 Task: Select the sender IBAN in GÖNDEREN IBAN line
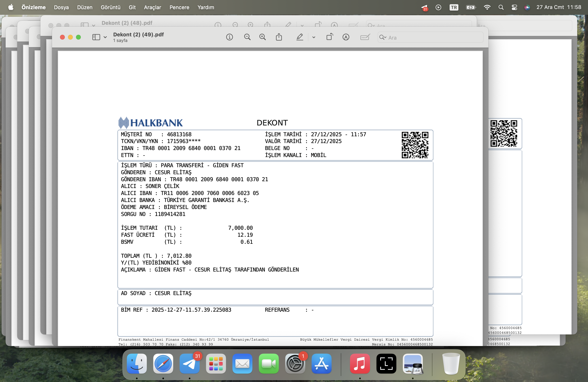[219, 179]
